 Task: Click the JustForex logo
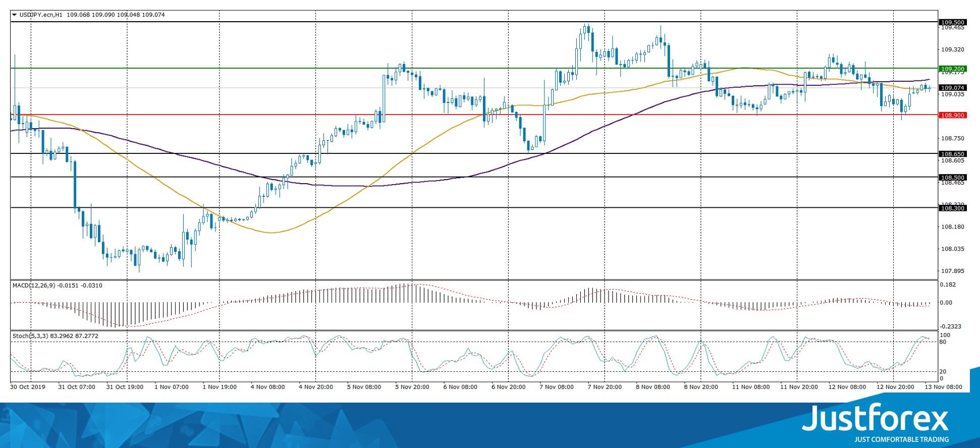[x=876, y=417]
